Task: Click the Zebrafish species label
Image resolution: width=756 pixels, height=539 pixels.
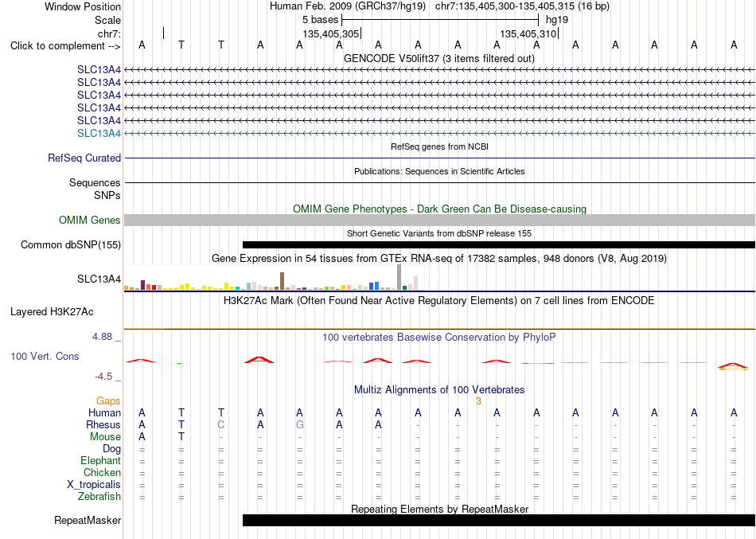Action: 99,496
